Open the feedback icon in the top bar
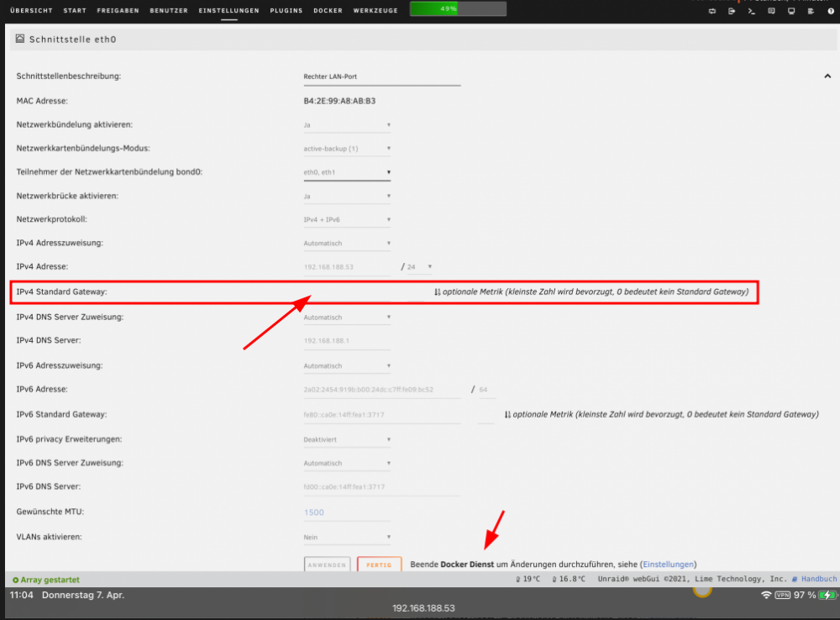Image resolution: width=840 pixels, height=620 pixels. [x=771, y=11]
